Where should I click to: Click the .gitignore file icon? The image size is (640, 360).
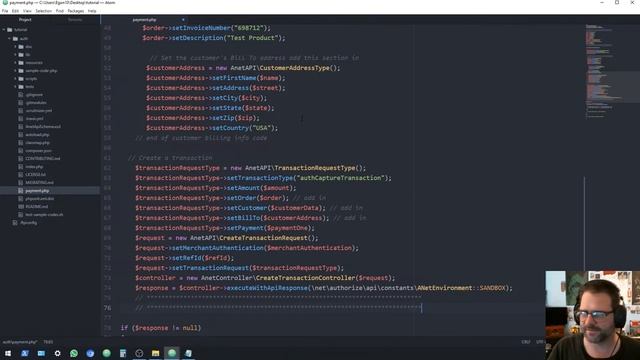pos(21,95)
